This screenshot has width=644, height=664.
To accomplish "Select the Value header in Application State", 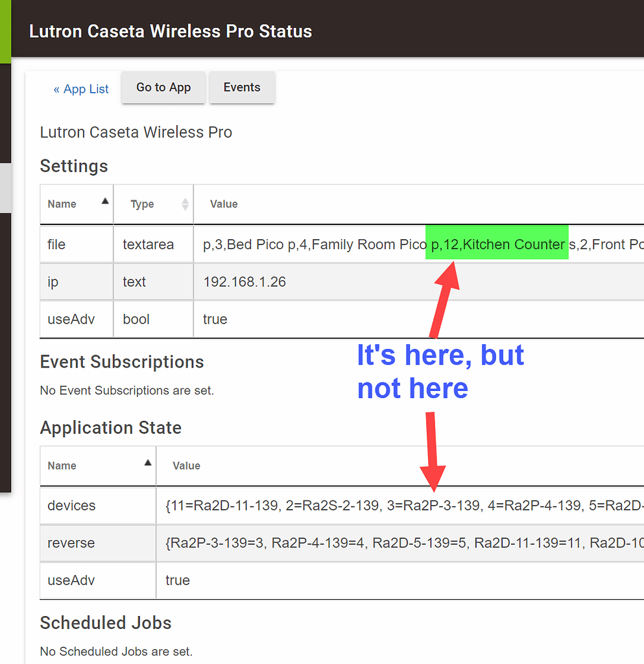I will [186, 465].
